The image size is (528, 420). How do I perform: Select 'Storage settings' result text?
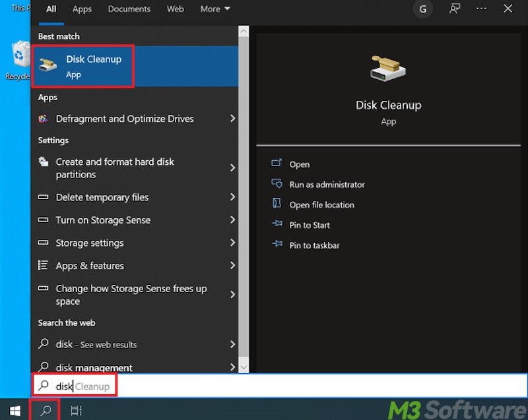[90, 243]
